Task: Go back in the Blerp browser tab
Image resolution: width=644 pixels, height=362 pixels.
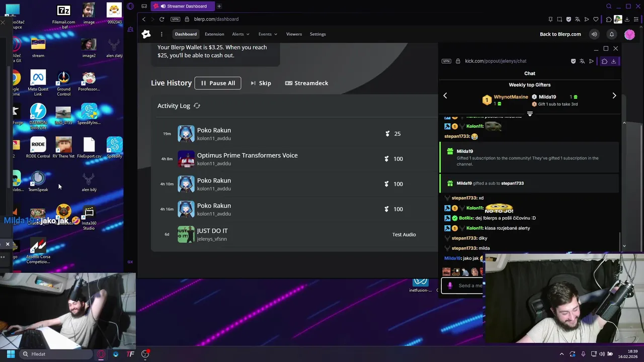Action: [144, 19]
